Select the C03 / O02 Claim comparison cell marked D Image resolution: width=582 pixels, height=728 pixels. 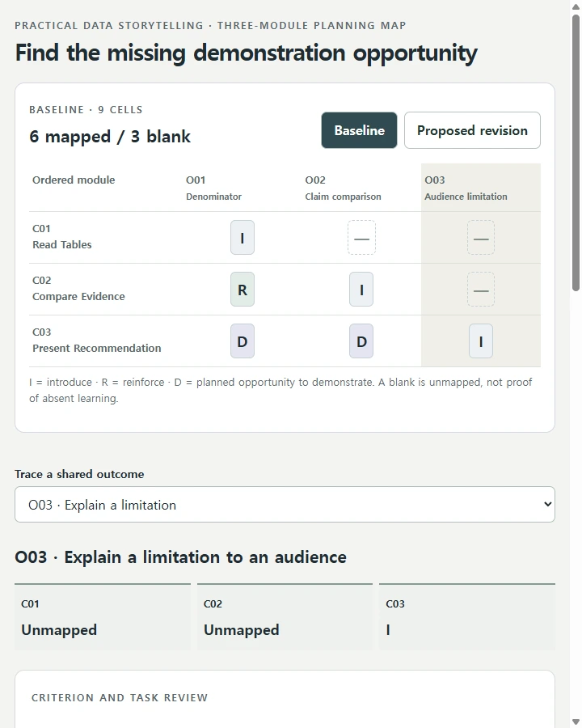pos(361,341)
